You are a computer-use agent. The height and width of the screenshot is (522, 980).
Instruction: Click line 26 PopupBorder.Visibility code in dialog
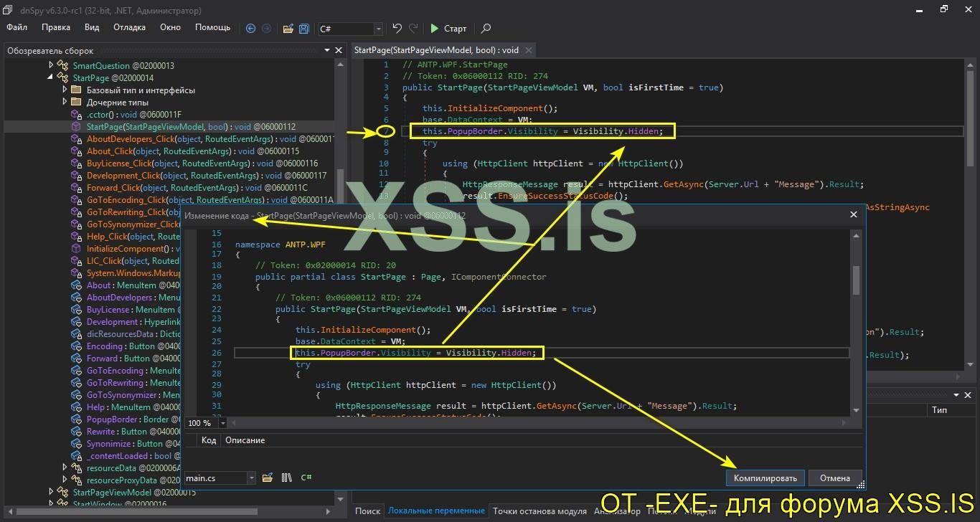click(416, 353)
